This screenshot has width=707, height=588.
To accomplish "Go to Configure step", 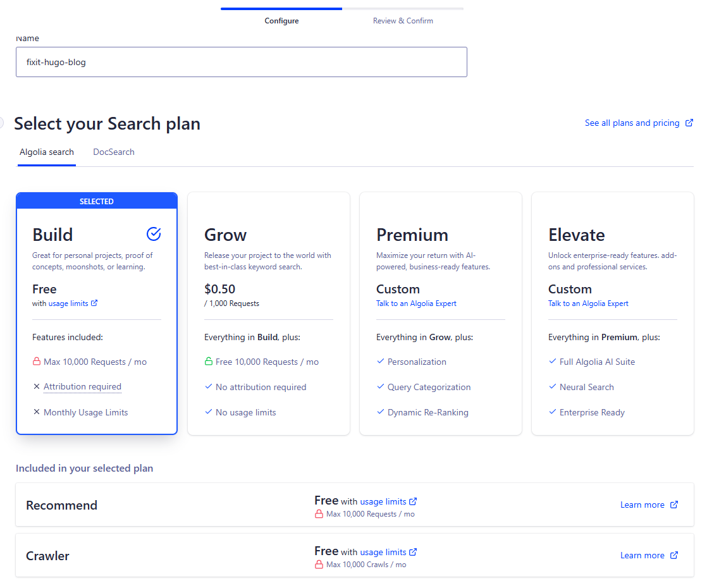I will coord(281,21).
